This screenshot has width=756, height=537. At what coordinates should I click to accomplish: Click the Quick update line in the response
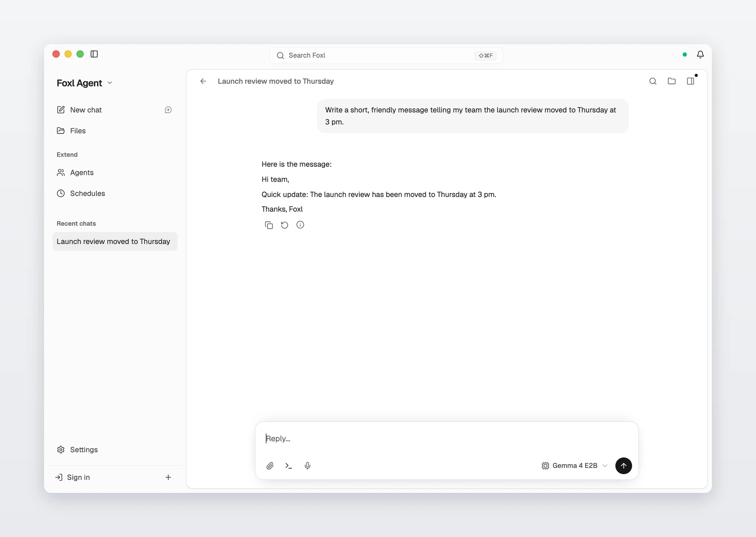pos(379,194)
